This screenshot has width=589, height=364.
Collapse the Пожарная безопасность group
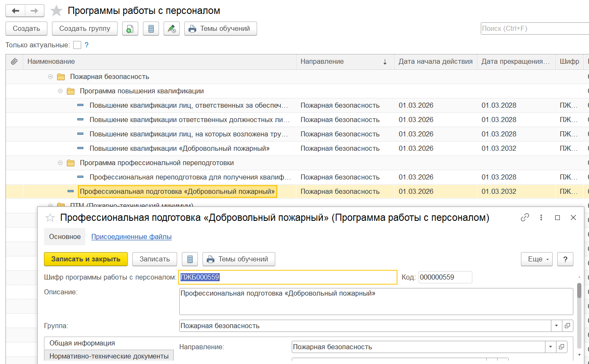click(x=51, y=77)
